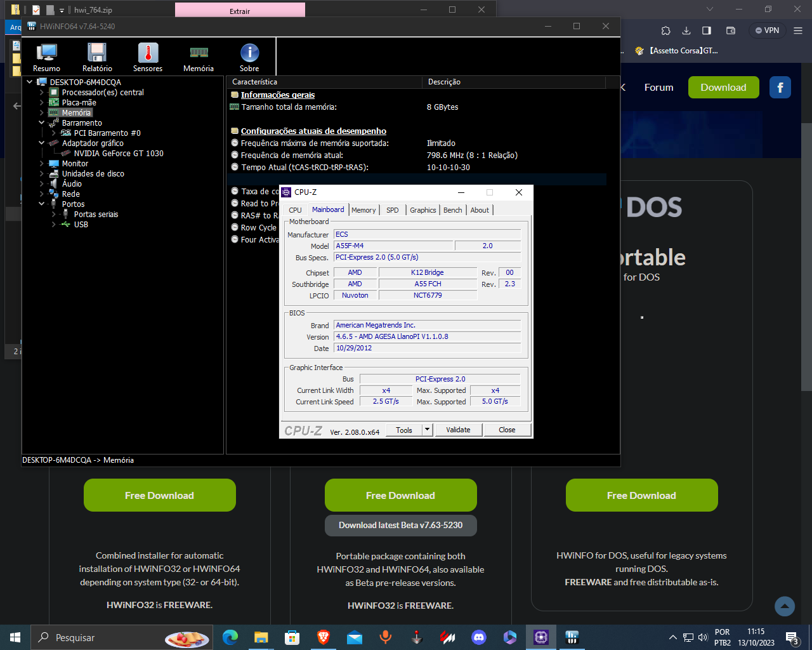The image size is (812, 650).
Task: Click Close button in CPU-Z footer
Action: [x=507, y=430]
